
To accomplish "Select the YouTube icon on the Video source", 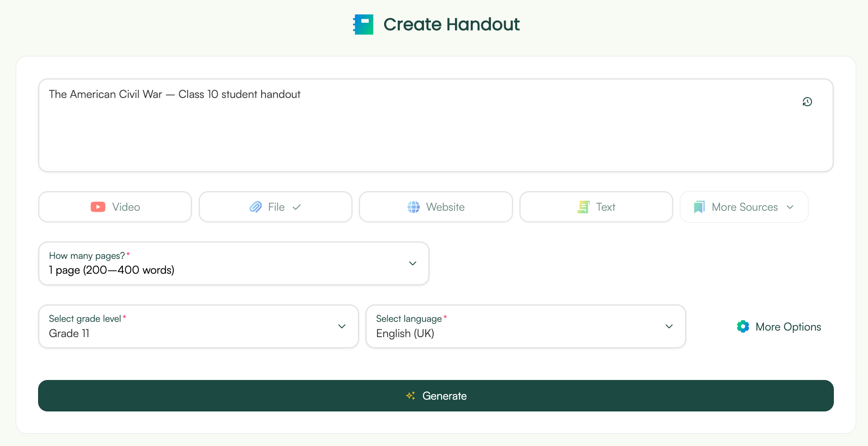I will [98, 207].
